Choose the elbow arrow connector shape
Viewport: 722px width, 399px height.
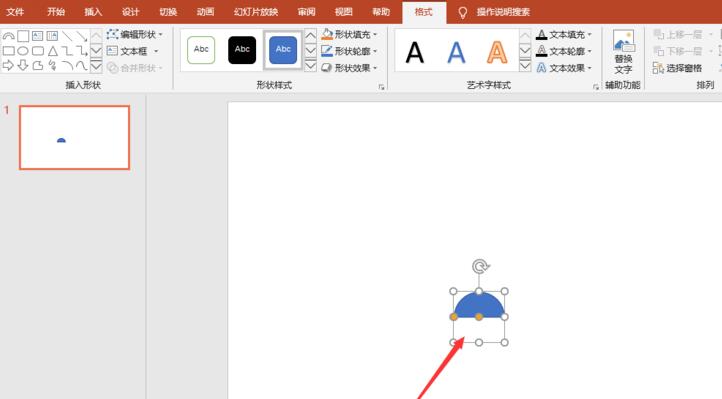[82, 51]
